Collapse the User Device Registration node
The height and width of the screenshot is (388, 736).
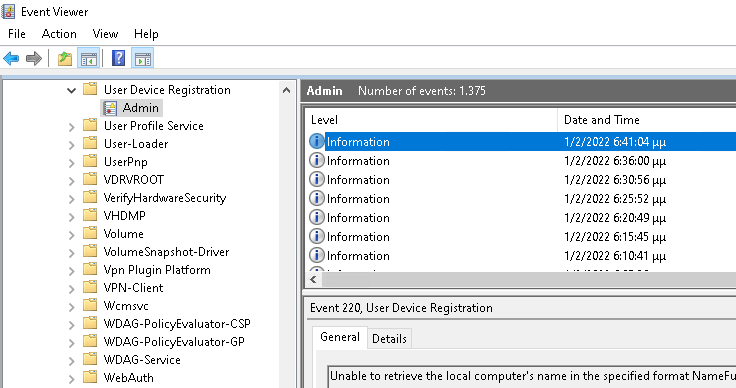(71, 90)
